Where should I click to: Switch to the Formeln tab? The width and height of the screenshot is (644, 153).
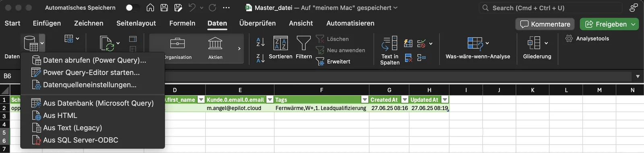(x=182, y=23)
